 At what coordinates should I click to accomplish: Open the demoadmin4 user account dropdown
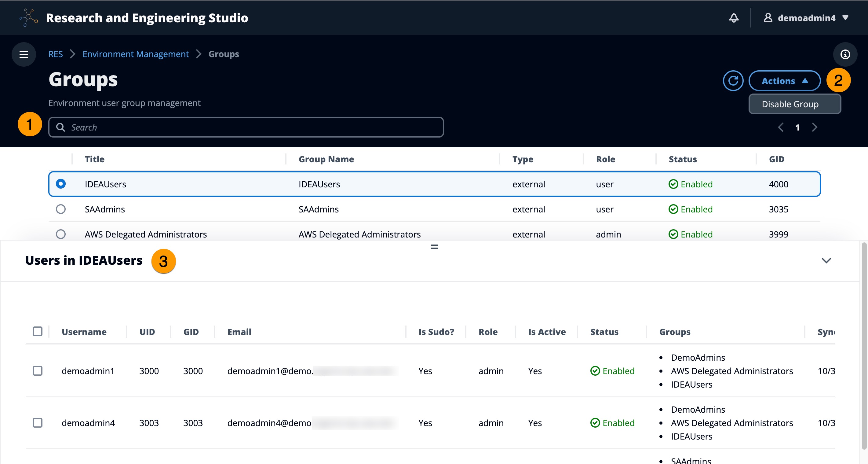pos(806,17)
